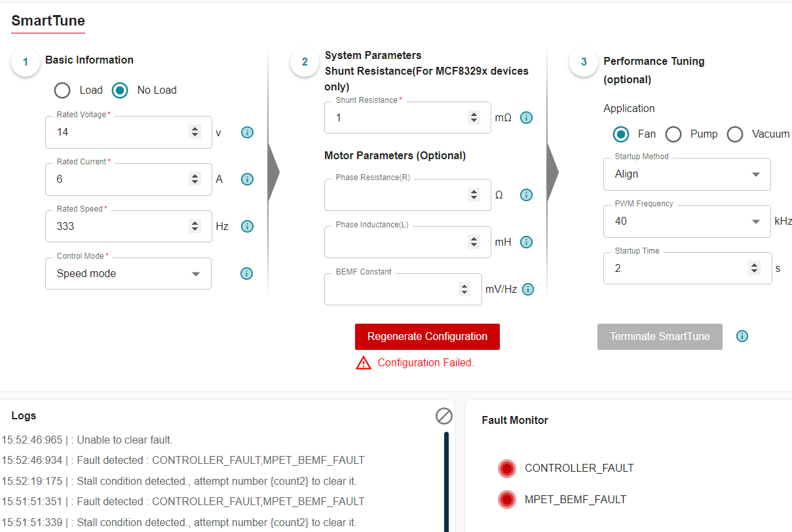Open info icon beside Control Mode
The image size is (792, 532).
pyautogui.click(x=246, y=274)
